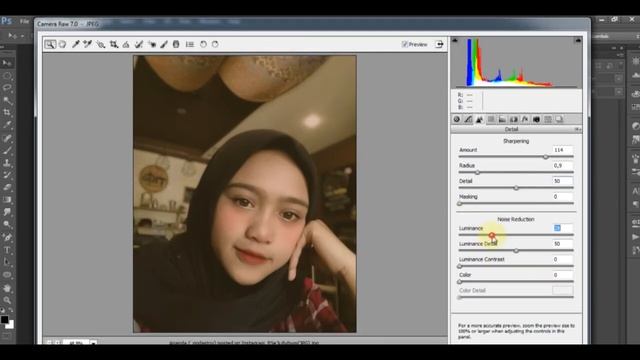Screen dimensions: 640x360
Task: Click the Sharpening Amount slider handle
Action: click(546, 157)
